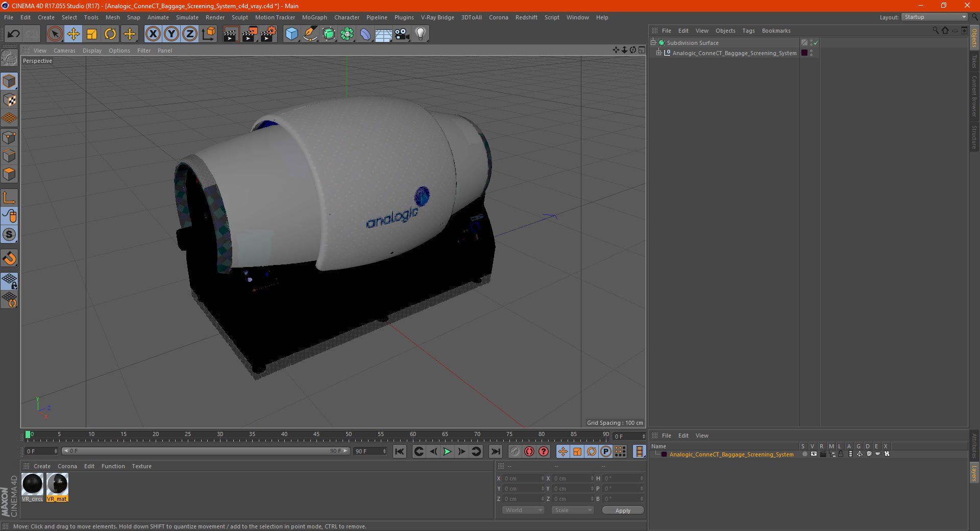Click the X position input field

click(524, 478)
